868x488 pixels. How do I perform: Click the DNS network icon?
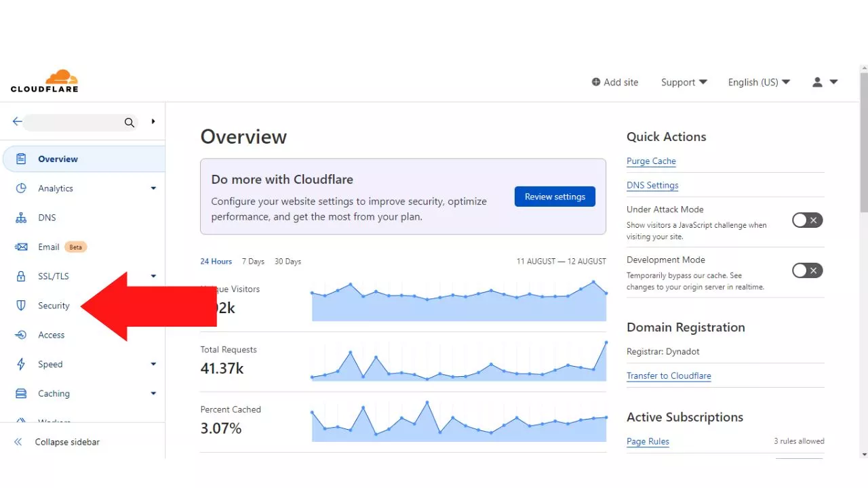(x=21, y=218)
